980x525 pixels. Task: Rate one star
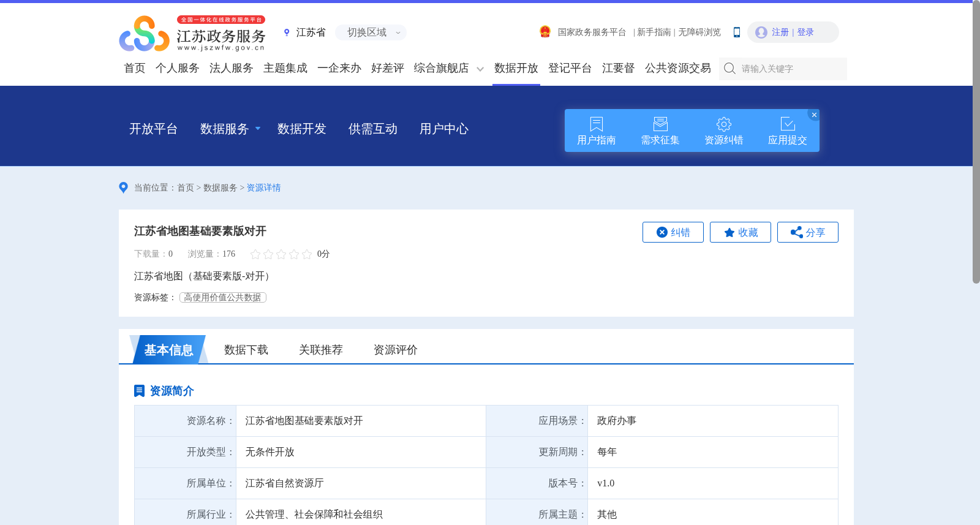point(255,254)
